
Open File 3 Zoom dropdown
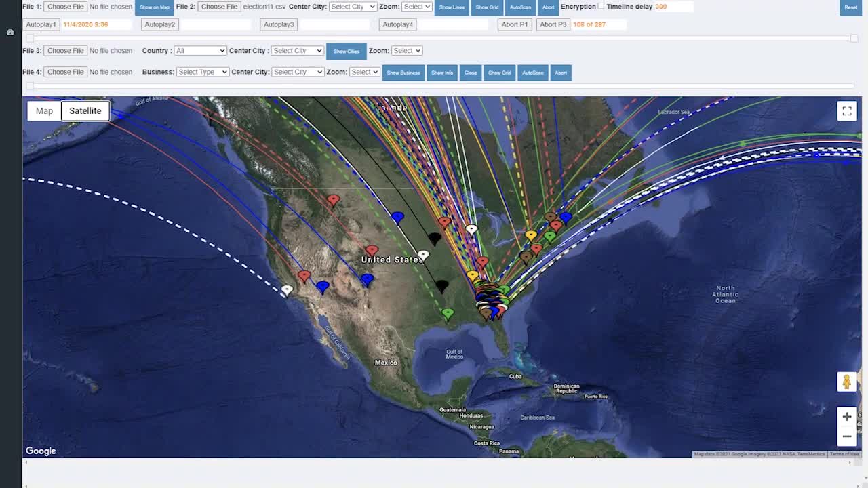[407, 51]
